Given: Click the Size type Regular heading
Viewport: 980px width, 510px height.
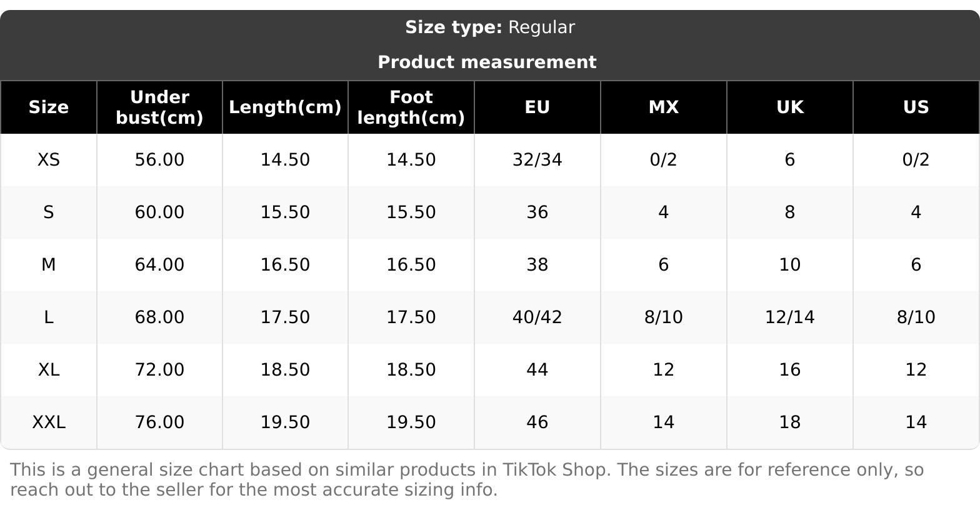Looking at the screenshot, I should [489, 27].
